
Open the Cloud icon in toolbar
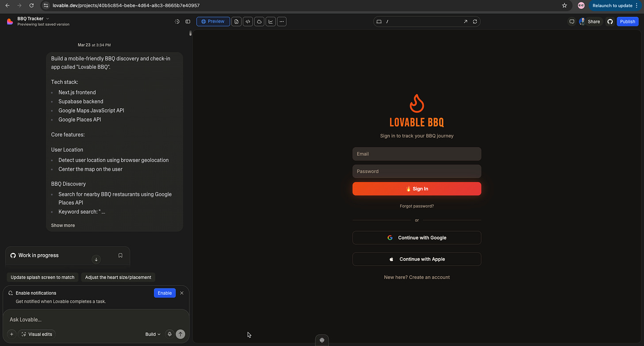[259, 21]
